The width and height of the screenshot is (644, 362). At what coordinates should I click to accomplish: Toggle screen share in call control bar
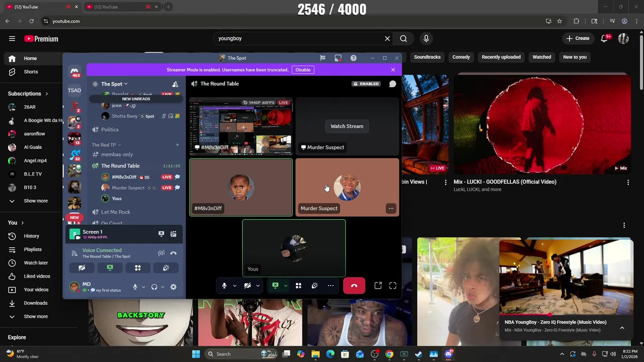click(275, 286)
